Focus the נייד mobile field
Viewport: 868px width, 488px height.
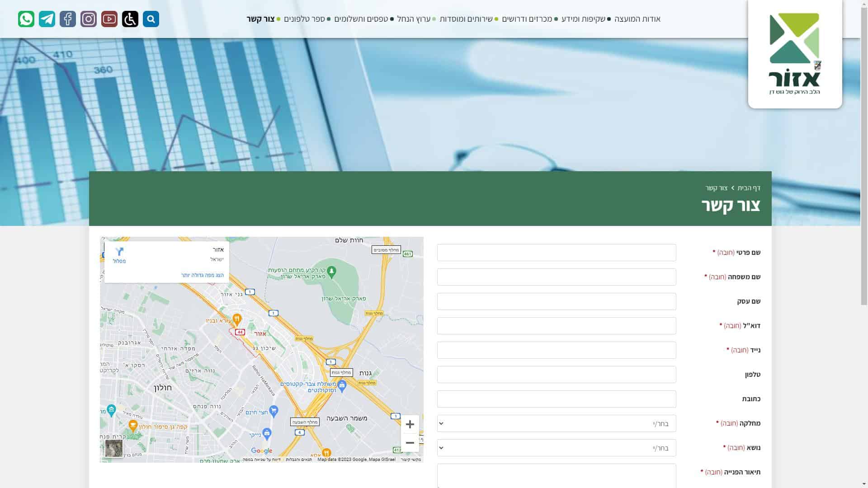coord(557,350)
